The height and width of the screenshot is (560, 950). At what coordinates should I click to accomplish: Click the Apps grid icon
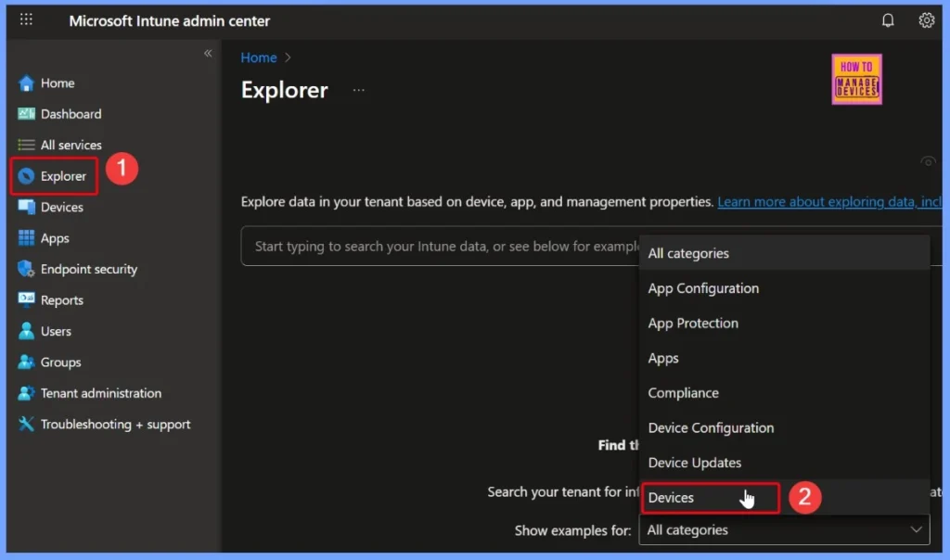tap(26, 238)
